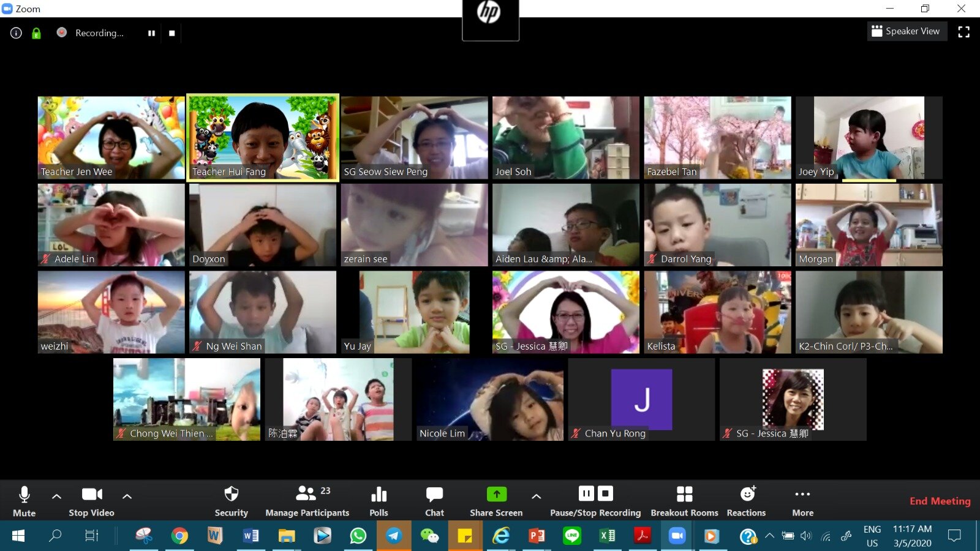Expand the share options arrow beside Share Screen

(536, 497)
